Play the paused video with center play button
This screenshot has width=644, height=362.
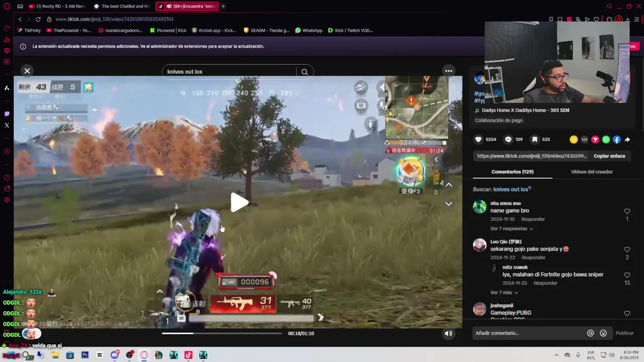click(x=239, y=202)
